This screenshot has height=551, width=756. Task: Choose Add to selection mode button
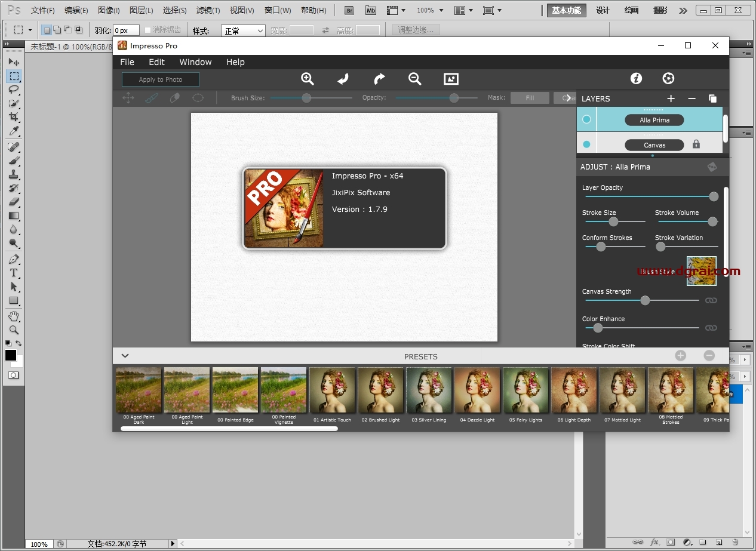pyautogui.click(x=57, y=30)
